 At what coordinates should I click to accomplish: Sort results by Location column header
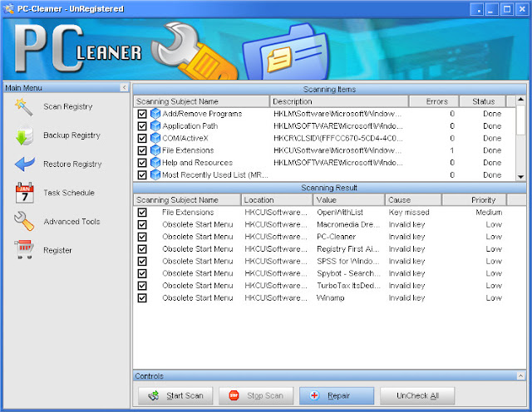pyautogui.click(x=277, y=200)
